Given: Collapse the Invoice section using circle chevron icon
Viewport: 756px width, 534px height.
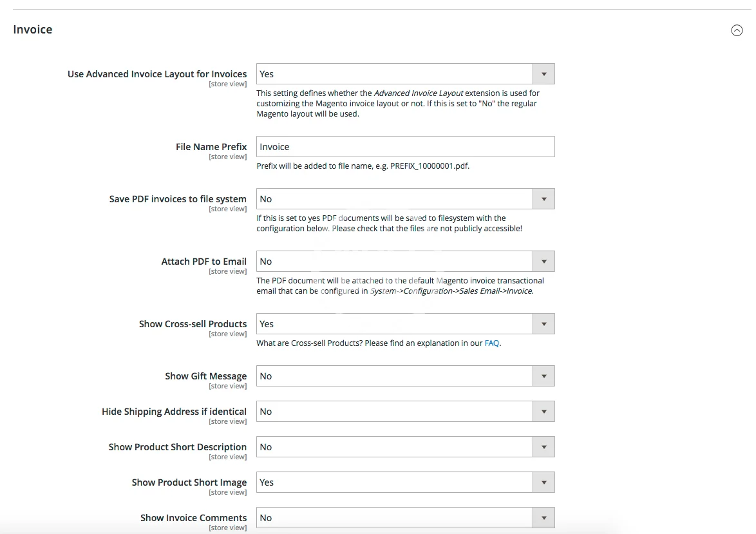Looking at the screenshot, I should 737,30.
